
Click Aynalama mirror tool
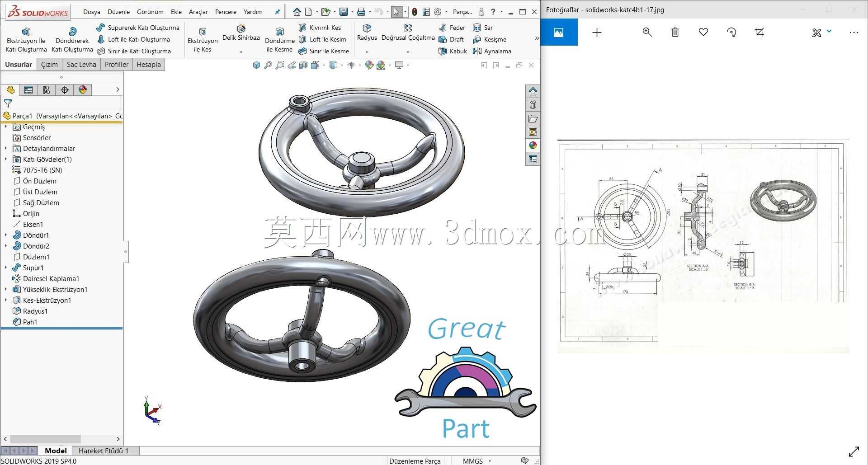coord(492,51)
